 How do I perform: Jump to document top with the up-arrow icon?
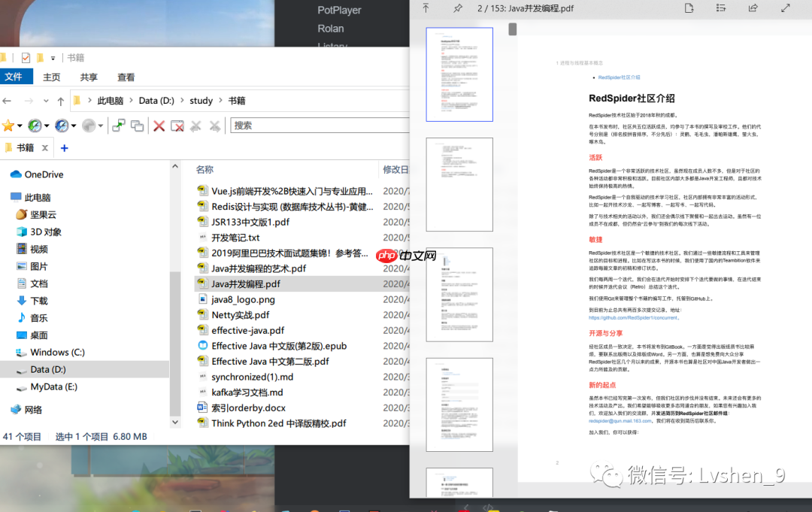coord(426,8)
